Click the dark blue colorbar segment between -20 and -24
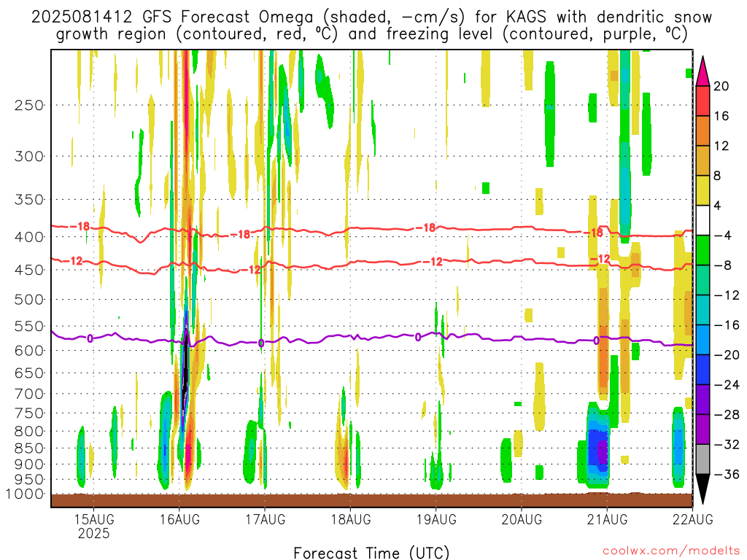The image size is (747, 560). point(703,370)
